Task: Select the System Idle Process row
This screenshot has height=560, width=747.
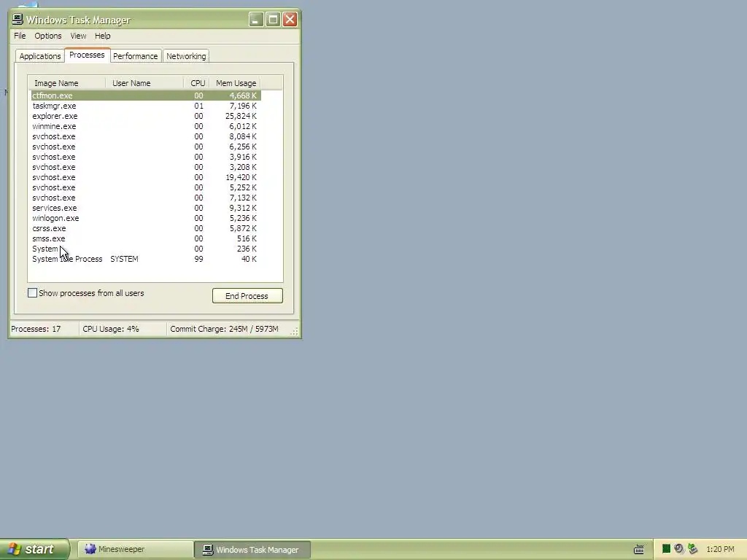Action: 146,259
